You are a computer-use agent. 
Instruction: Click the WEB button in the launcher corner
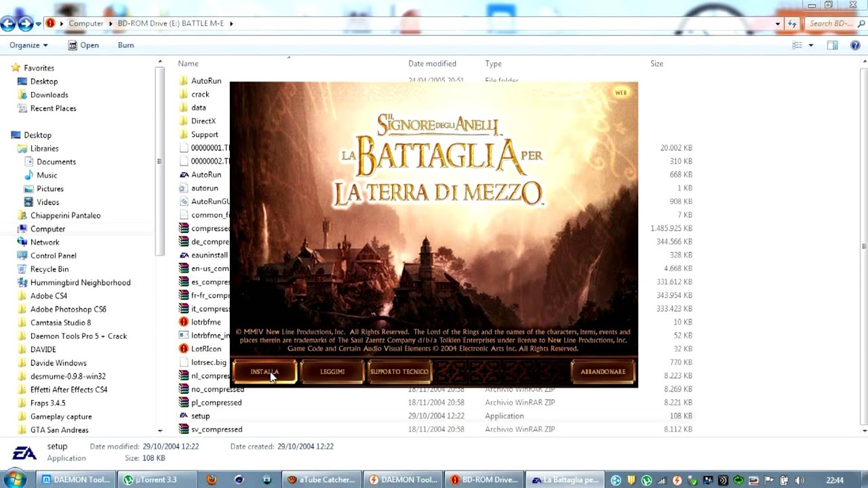pyautogui.click(x=620, y=92)
